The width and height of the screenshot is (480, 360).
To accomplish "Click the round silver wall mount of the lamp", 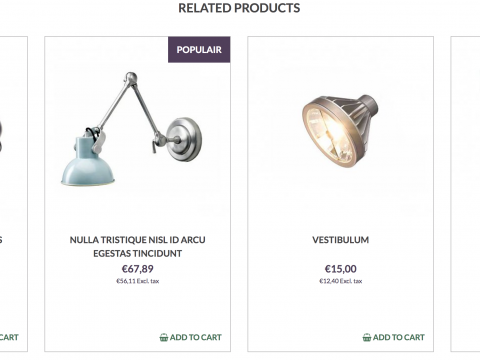I will [x=184, y=139].
